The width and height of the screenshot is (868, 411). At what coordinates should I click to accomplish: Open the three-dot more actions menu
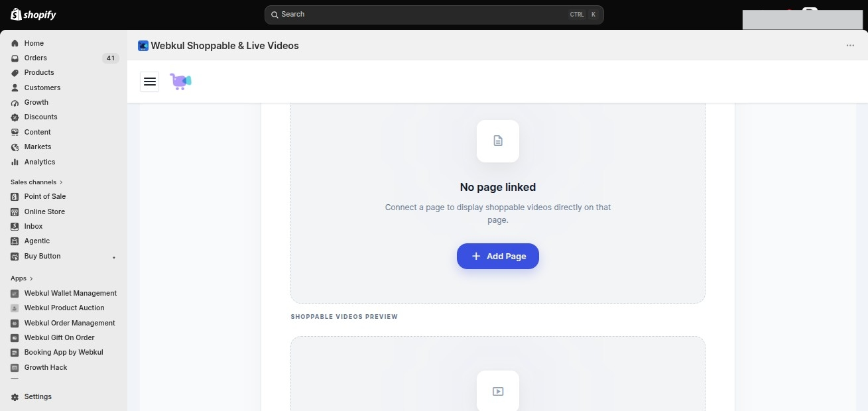(850, 46)
